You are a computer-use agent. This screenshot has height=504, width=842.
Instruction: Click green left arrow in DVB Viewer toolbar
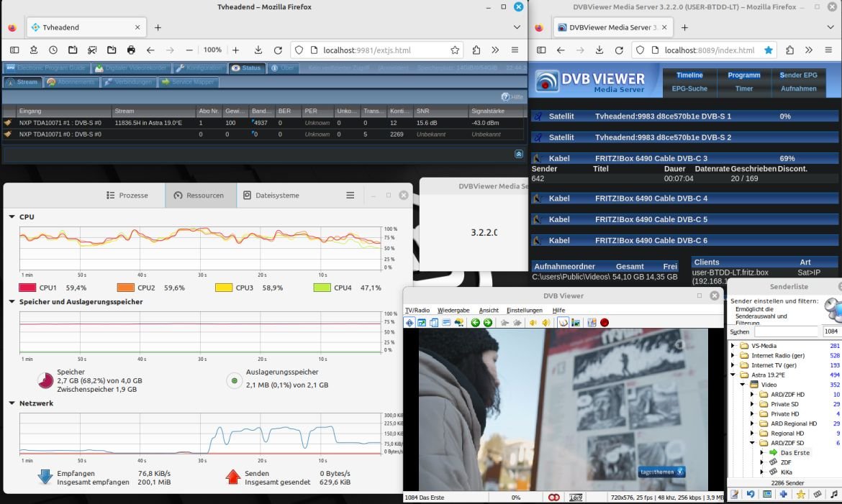click(475, 323)
